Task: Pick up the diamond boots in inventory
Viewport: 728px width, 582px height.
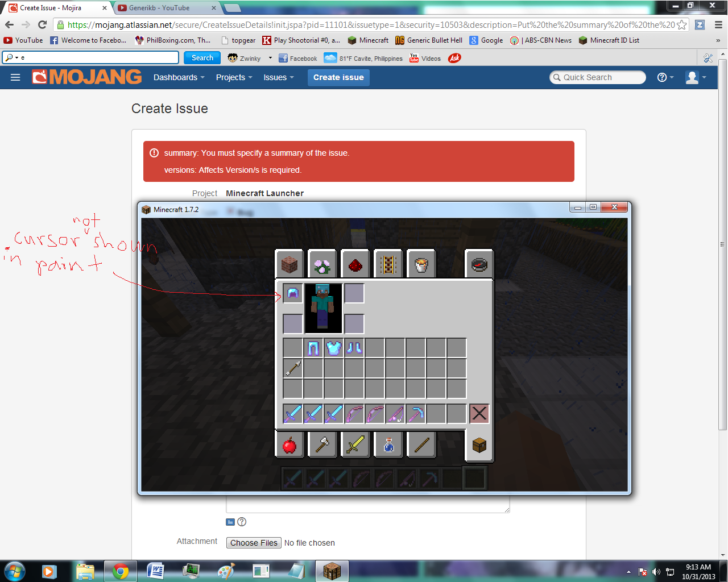Action: point(354,348)
